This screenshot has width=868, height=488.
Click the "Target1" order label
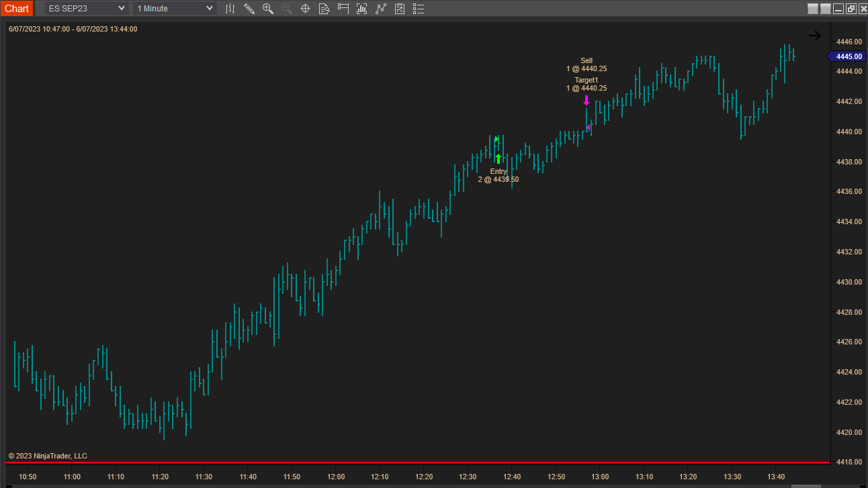tap(587, 80)
